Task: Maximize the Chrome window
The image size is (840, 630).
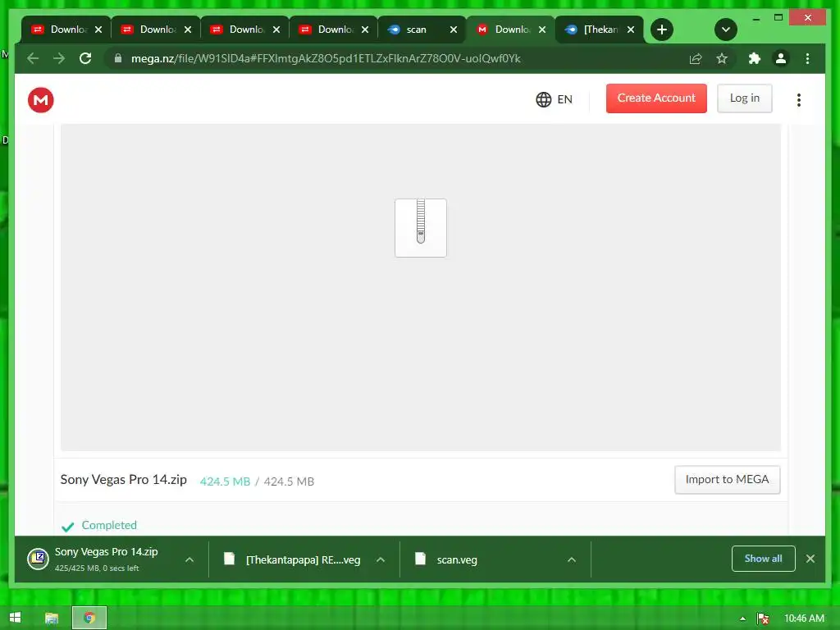Action: [778, 18]
